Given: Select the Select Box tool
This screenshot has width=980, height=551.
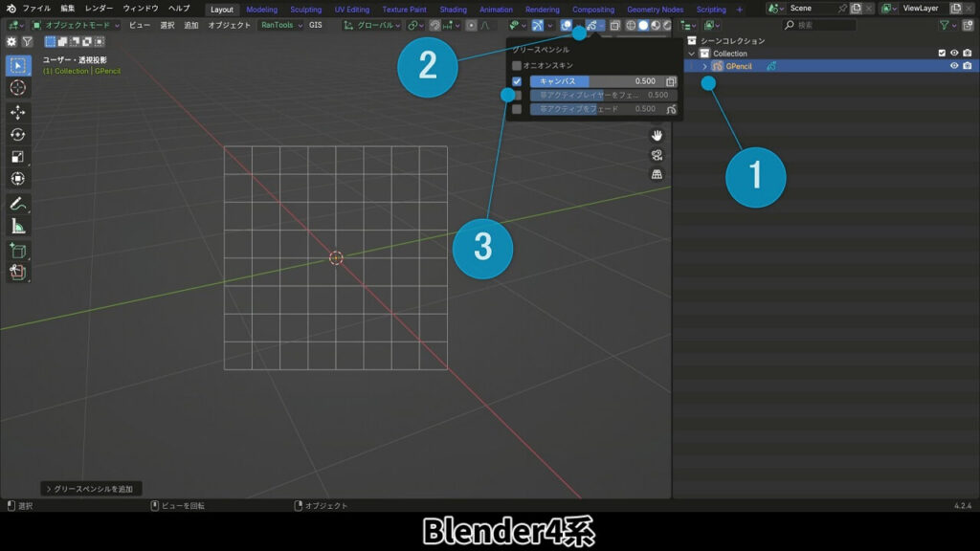Looking at the screenshot, I should pos(18,66).
